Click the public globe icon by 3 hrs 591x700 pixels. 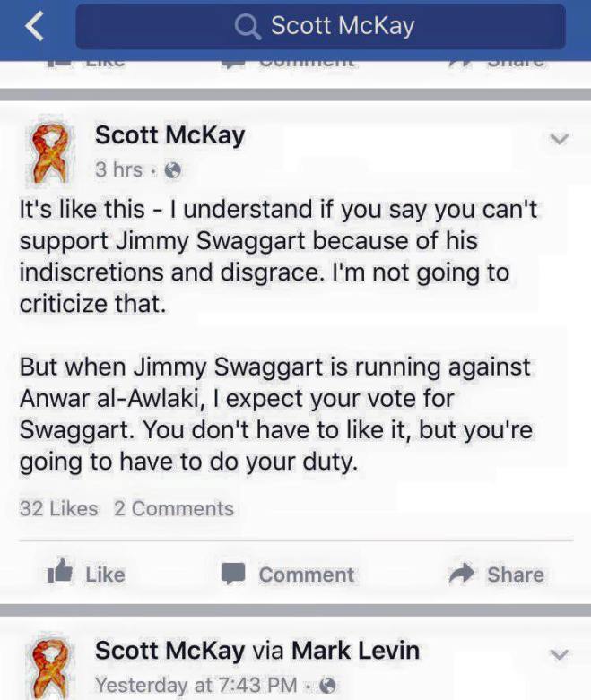(x=173, y=170)
